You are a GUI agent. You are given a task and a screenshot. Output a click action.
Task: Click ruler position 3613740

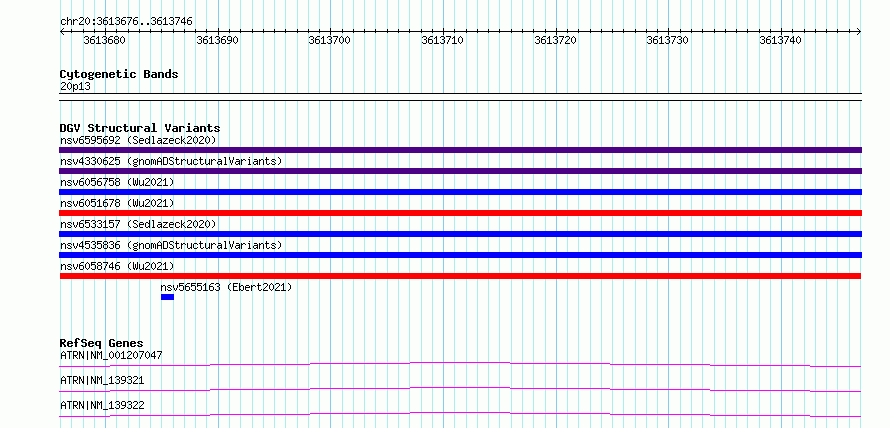click(x=780, y=40)
